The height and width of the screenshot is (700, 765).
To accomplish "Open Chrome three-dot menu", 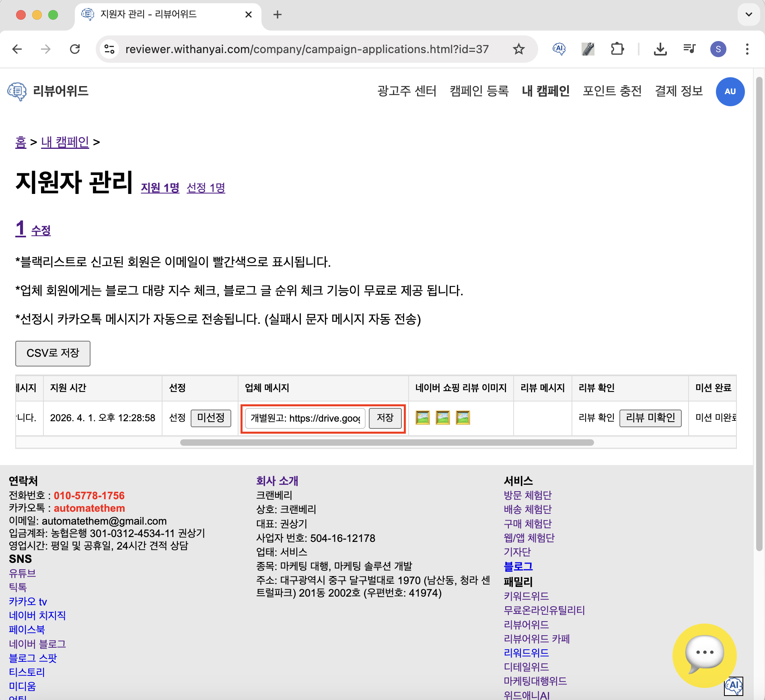I will click(747, 49).
